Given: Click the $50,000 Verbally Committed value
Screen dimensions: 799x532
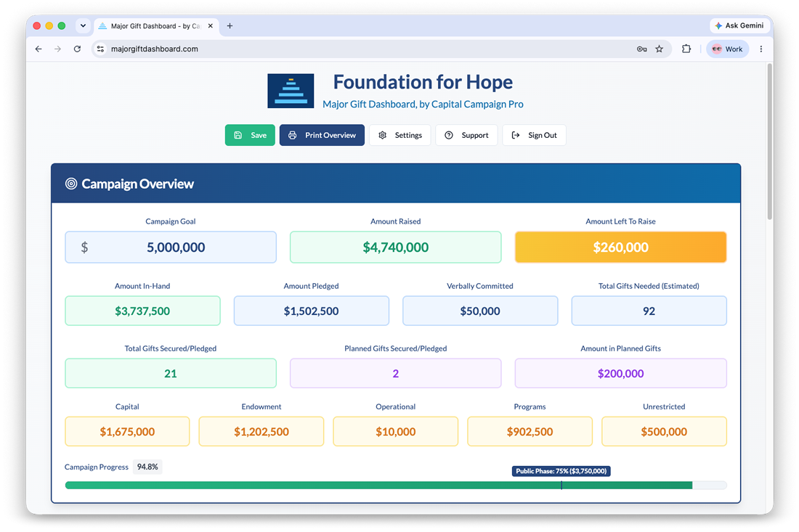Looking at the screenshot, I should [480, 311].
